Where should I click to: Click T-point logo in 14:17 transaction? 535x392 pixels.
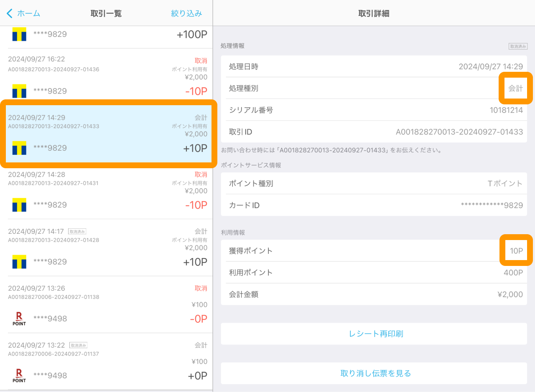[19, 262]
